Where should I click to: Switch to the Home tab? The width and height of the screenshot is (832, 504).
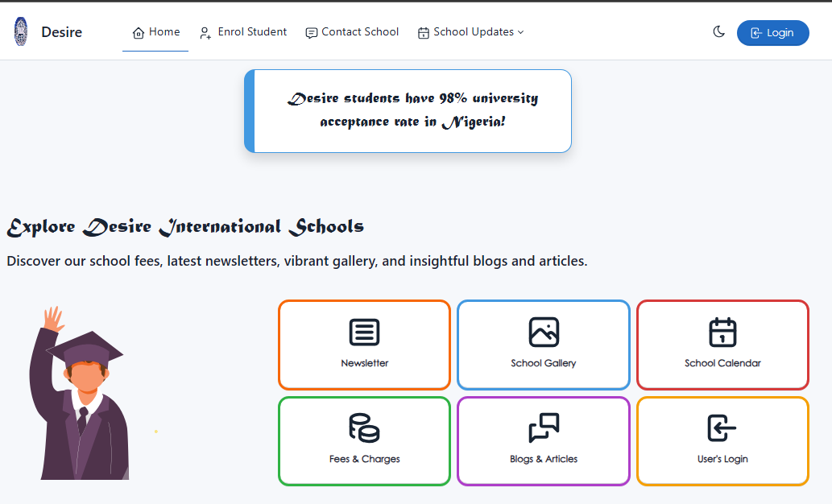click(155, 31)
